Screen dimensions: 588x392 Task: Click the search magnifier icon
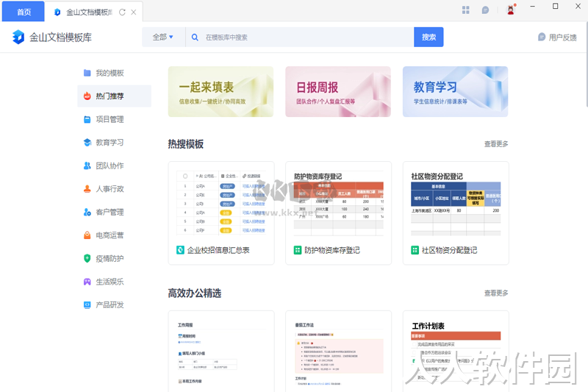195,37
